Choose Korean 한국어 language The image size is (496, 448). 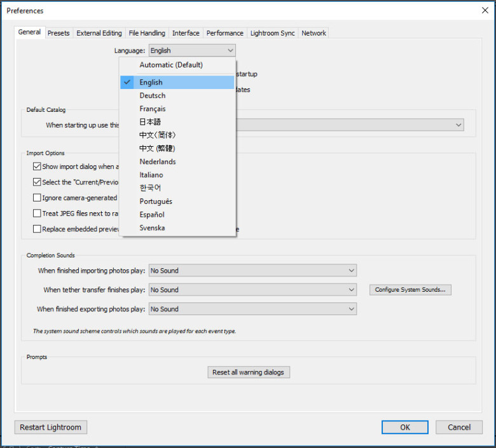pos(177,188)
